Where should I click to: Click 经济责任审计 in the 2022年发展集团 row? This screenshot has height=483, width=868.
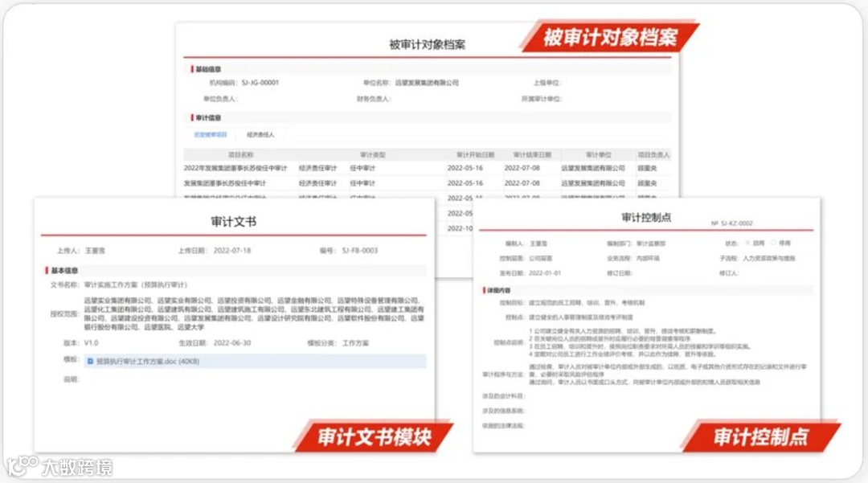[x=317, y=168]
